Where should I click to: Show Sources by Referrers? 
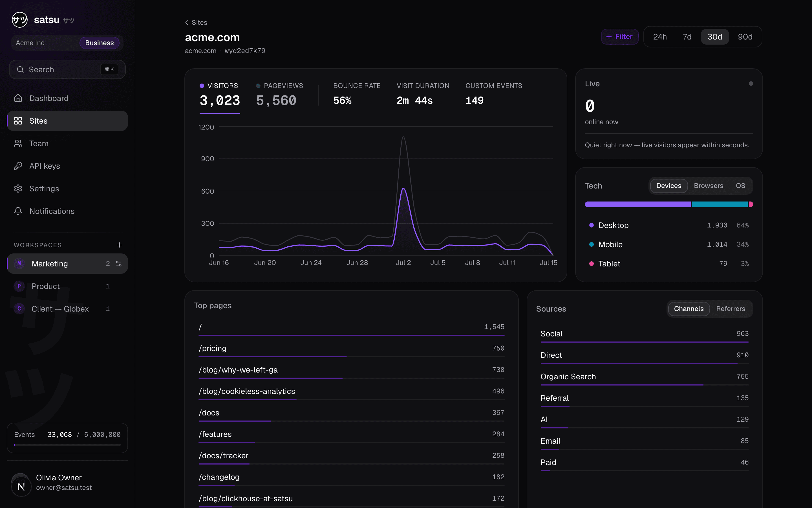[731, 309]
